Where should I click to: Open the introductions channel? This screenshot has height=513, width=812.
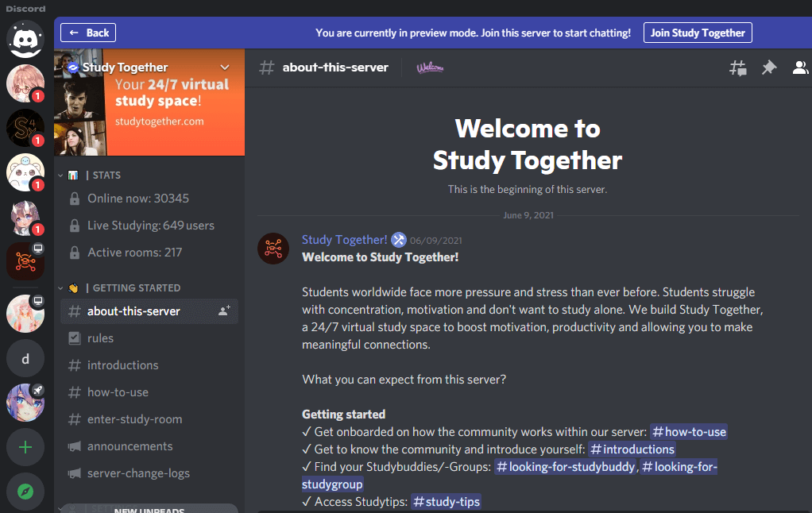122,365
